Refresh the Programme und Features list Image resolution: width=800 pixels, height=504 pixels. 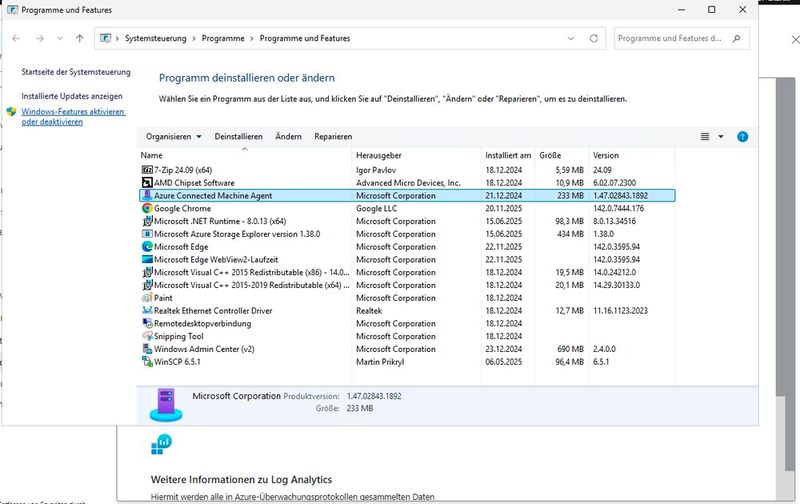(593, 38)
